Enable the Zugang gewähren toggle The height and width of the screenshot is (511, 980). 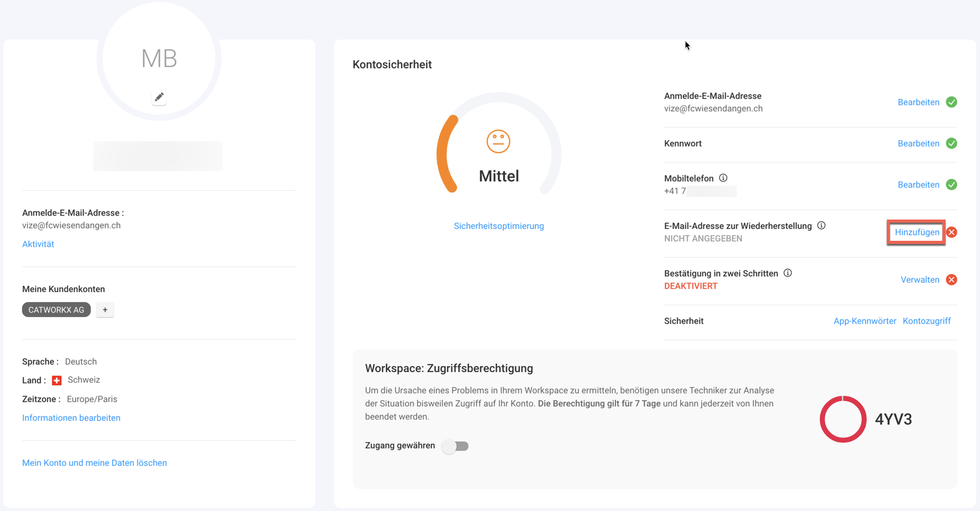click(x=455, y=446)
